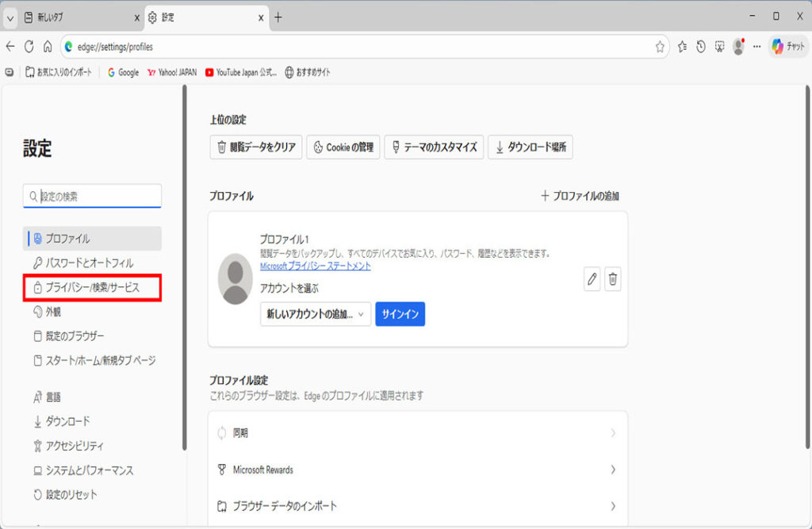
Task: Click the edit profile pencil icon
Action: click(592, 279)
